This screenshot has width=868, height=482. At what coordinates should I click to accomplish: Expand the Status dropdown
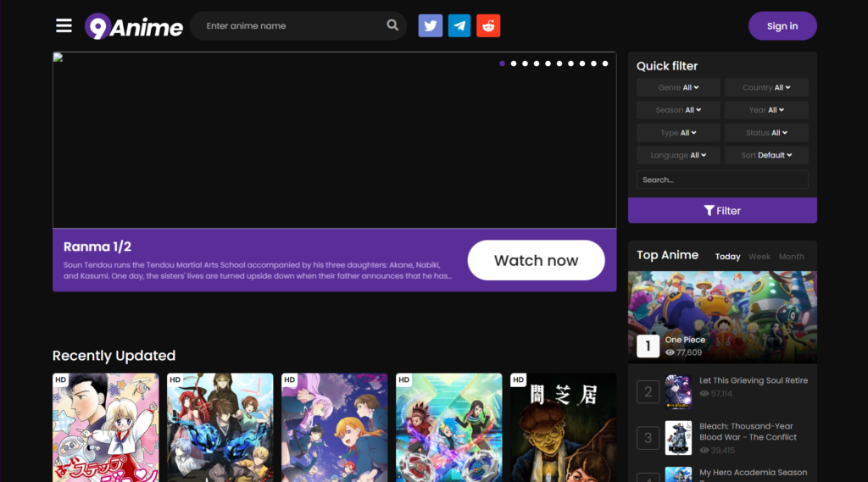point(766,133)
